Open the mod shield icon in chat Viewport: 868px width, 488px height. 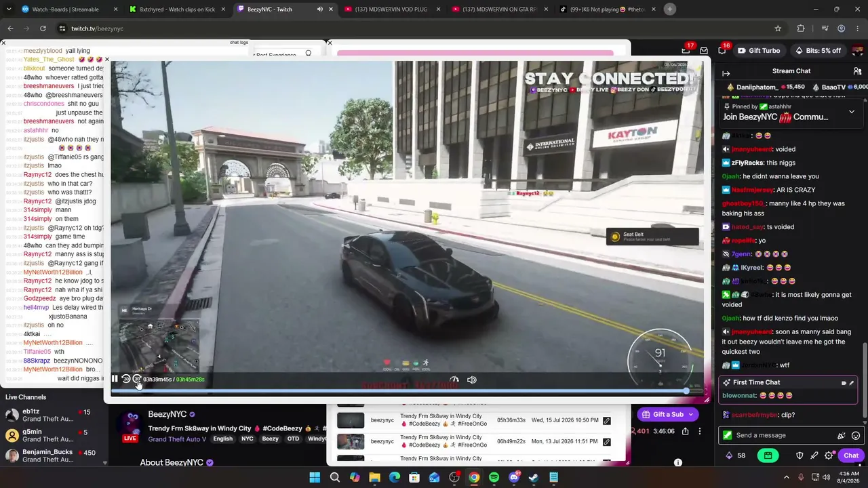click(x=800, y=455)
